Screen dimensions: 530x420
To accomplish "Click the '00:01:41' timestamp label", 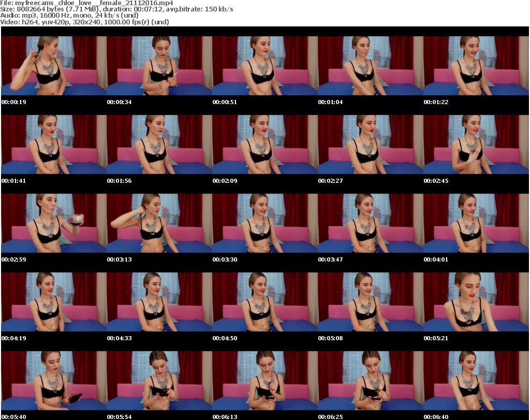I will click(x=13, y=181).
